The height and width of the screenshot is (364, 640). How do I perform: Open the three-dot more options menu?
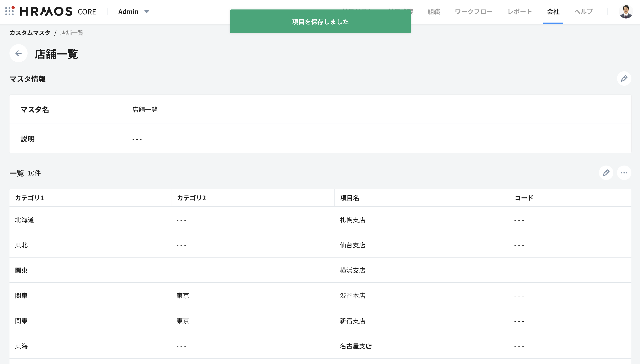click(x=624, y=173)
